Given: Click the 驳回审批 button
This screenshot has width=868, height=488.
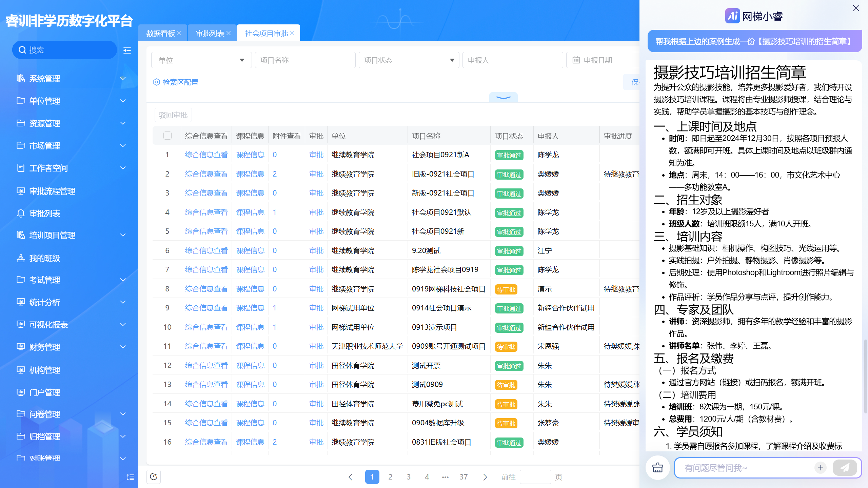Looking at the screenshot, I should point(173,115).
